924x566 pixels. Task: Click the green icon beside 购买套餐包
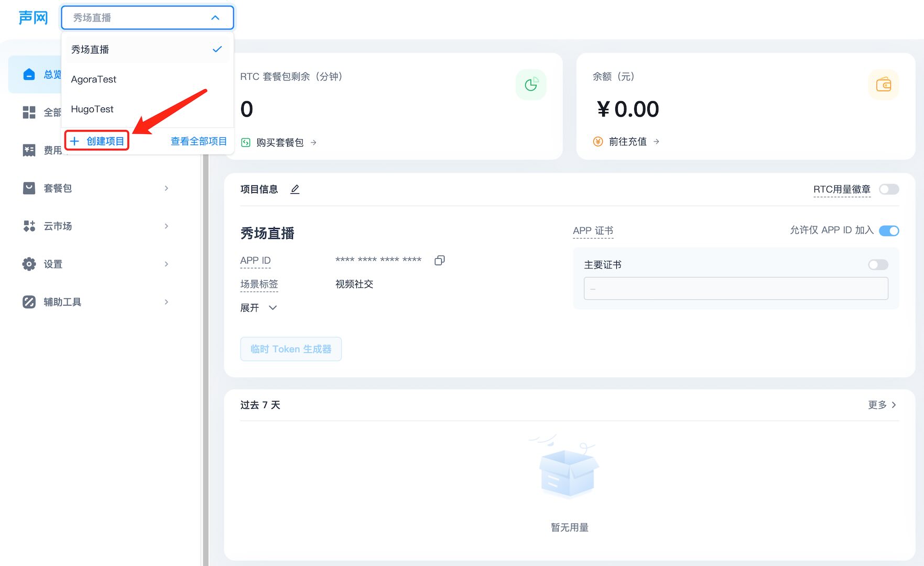pyautogui.click(x=246, y=143)
